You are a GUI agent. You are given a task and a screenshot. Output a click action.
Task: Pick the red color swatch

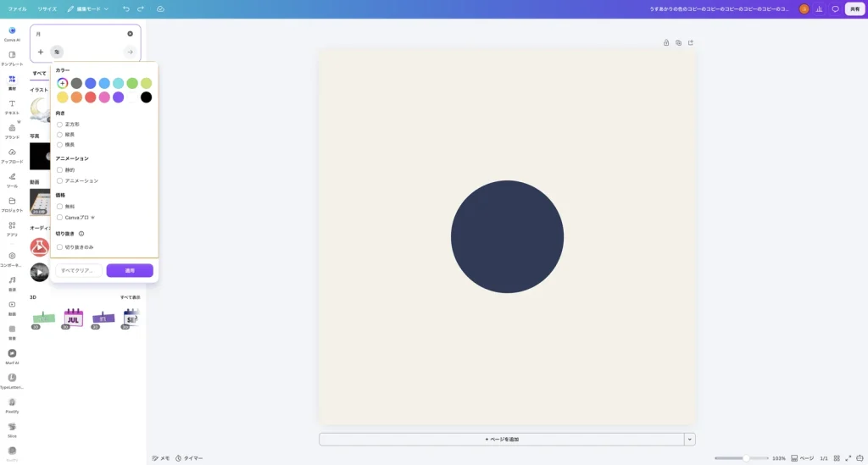[x=90, y=97]
